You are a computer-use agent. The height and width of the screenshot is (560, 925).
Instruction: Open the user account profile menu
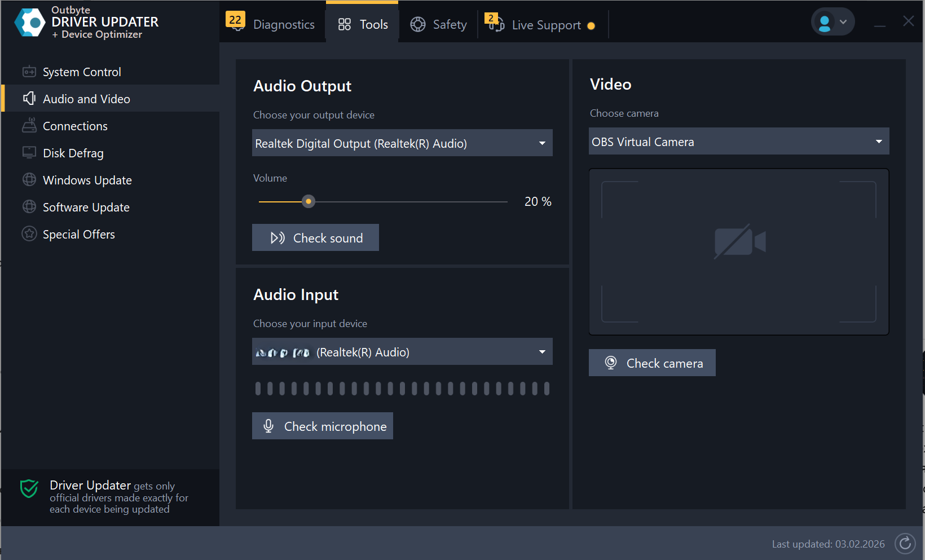(832, 23)
